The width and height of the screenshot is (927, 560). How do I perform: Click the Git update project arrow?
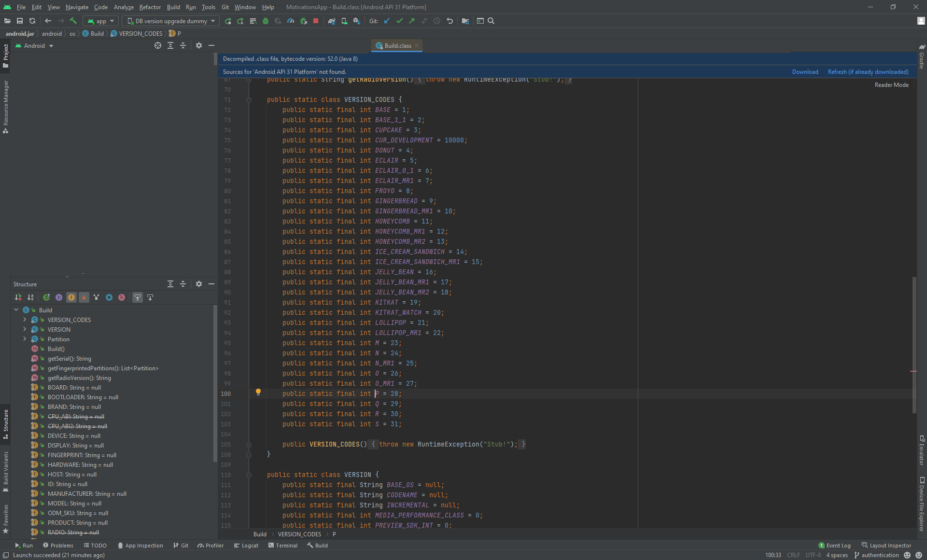pyautogui.click(x=387, y=21)
